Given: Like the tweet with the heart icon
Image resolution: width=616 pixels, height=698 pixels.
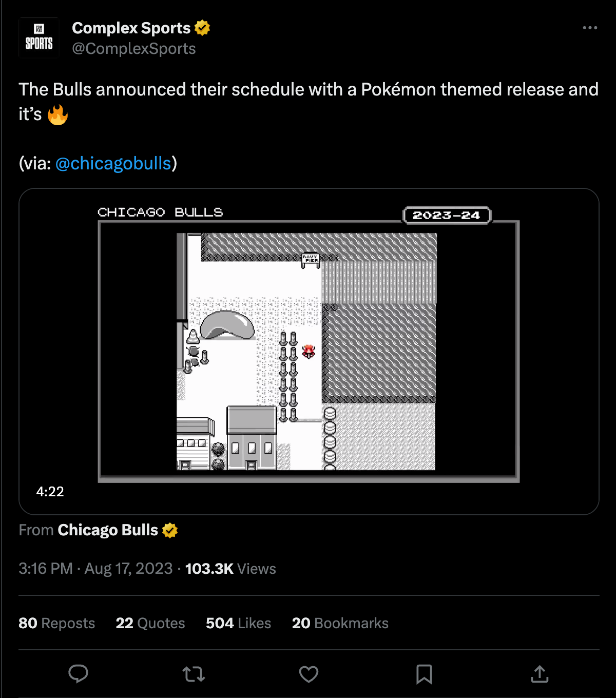Looking at the screenshot, I should click(309, 673).
